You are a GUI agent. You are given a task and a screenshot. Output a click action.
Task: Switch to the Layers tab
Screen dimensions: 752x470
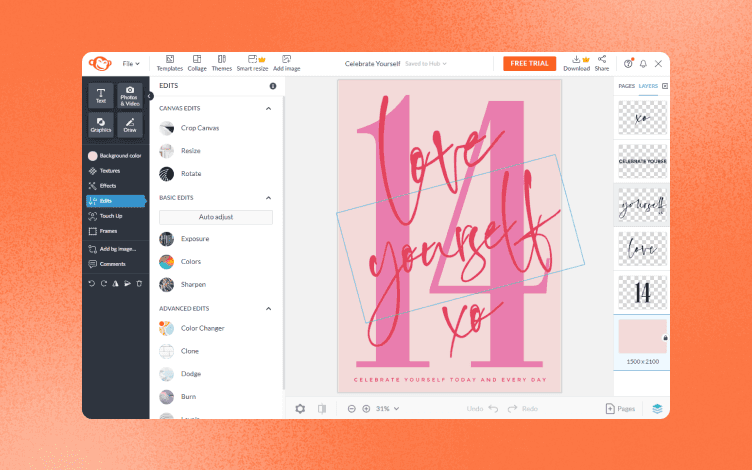click(648, 86)
